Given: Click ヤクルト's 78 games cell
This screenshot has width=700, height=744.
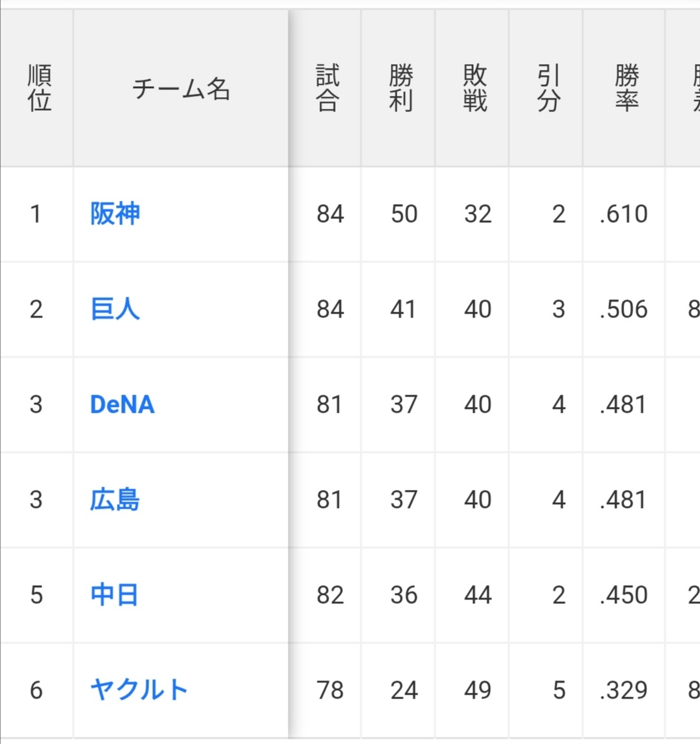Looking at the screenshot, I should [x=330, y=690].
